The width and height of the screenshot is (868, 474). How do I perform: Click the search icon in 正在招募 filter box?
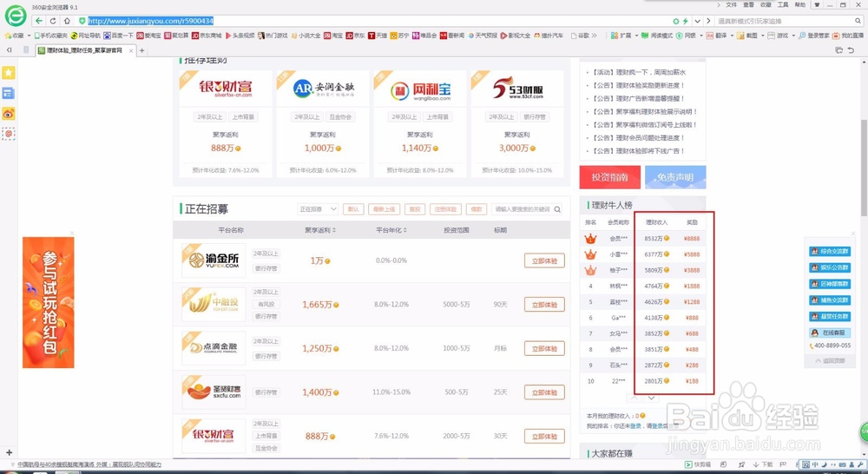tap(557, 209)
